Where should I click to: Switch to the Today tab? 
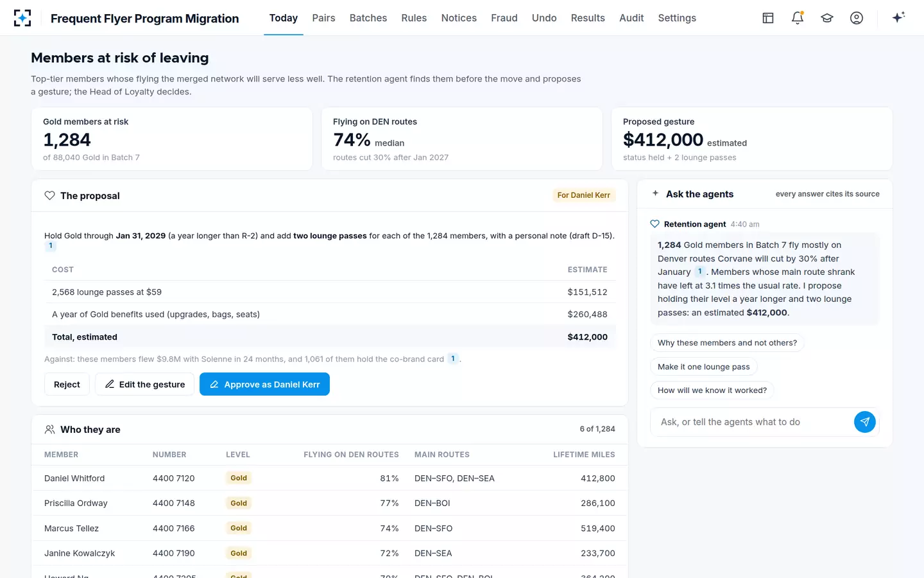(x=284, y=18)
